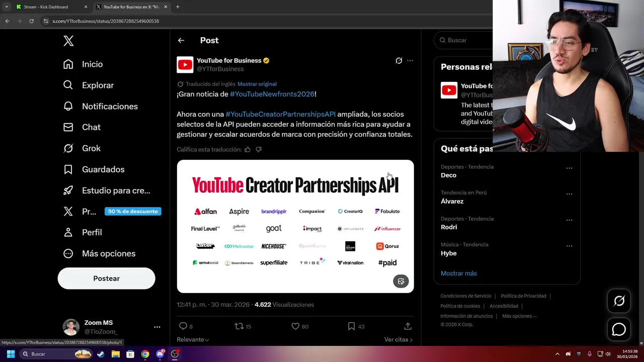
Task: Click the X logo in the sidebar
Action: 68,41
